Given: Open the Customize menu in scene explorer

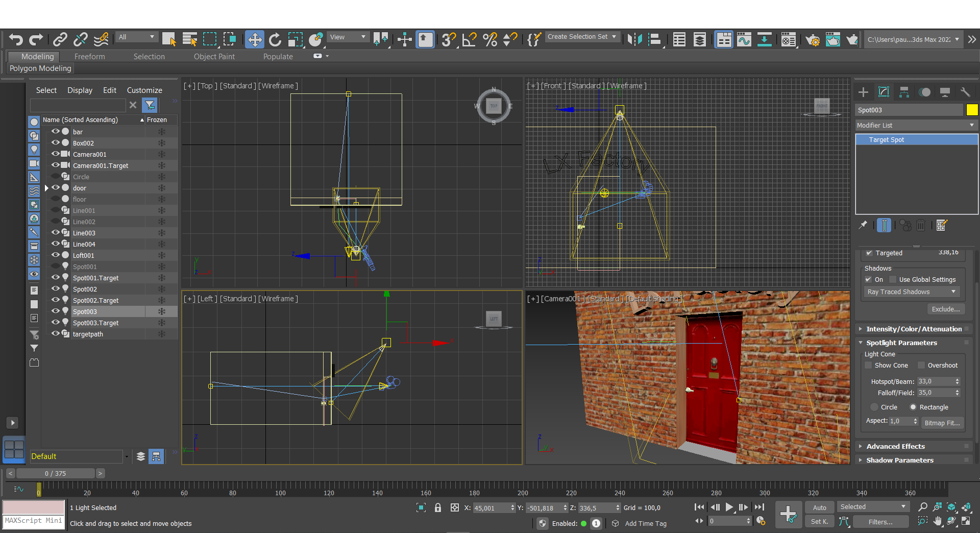Looking at the screenshot, I should pos(144,90).
